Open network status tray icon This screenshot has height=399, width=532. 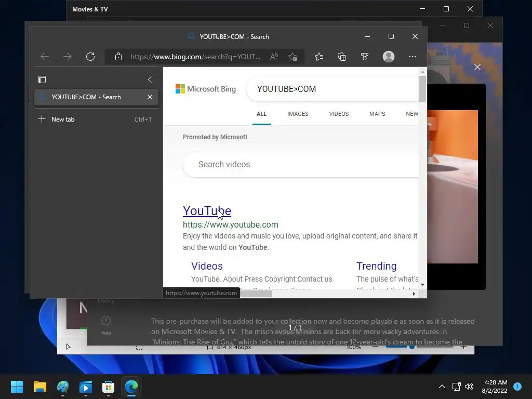(456, 387)
